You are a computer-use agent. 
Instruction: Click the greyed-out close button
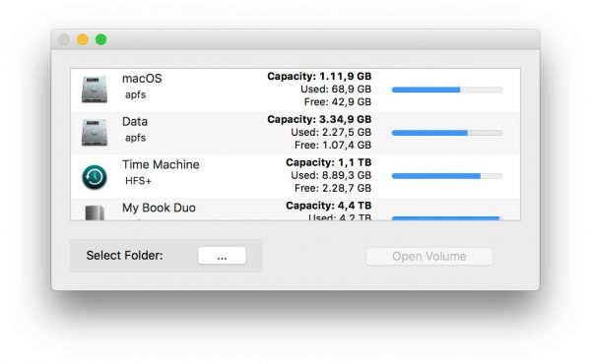tap(64, 39)
